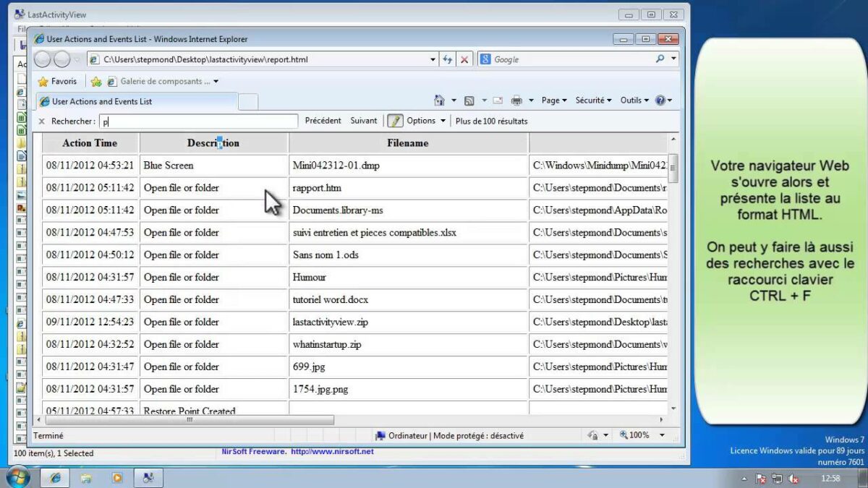Click the horizontal scrollbar thumb

(x=190, y=420)
